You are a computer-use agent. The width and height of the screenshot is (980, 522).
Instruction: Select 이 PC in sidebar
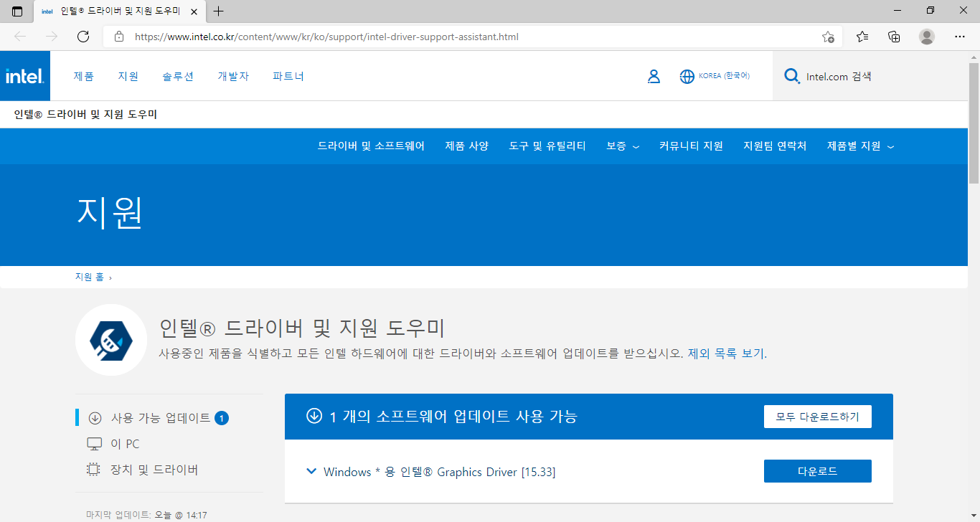click(125, 444)
